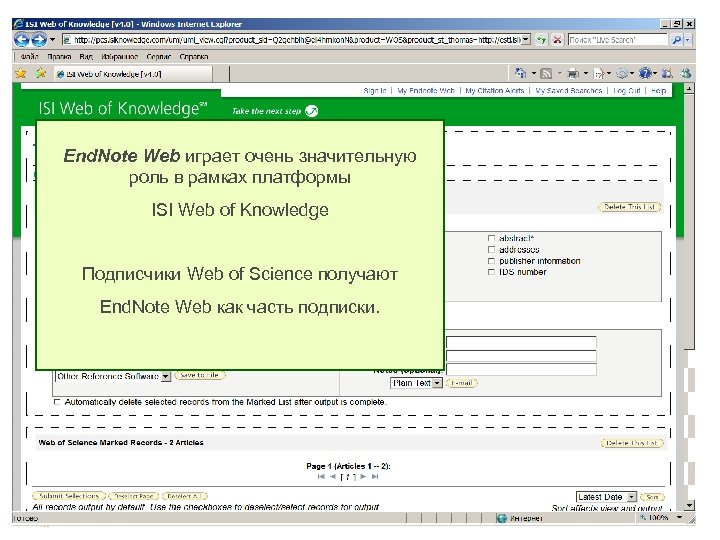The height and width of the screenshot is (540, 720).
Task: Open the Favorites Center star icon
Action: 21,73
